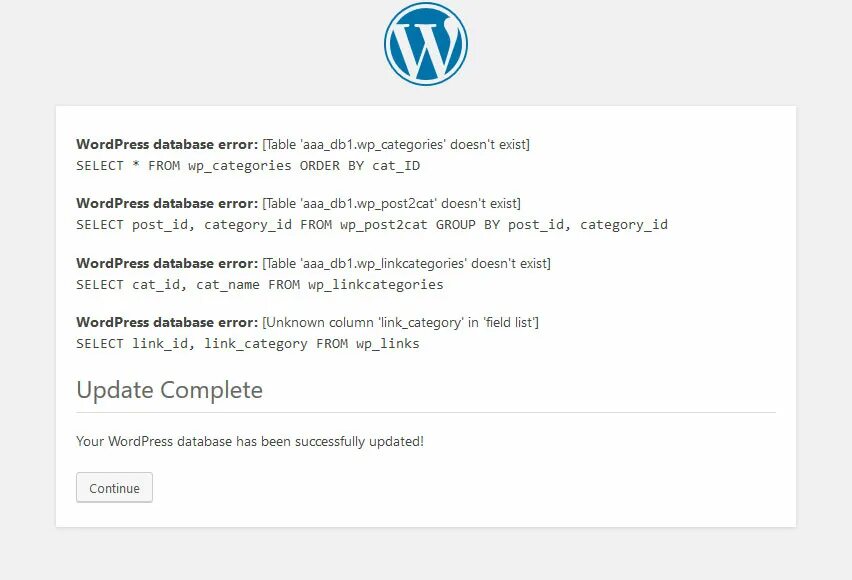Click the third WordPress database error label
Image resolution: width=852 pixels, height=580 pixels.
pyautogui.click(x=167, y=264)
